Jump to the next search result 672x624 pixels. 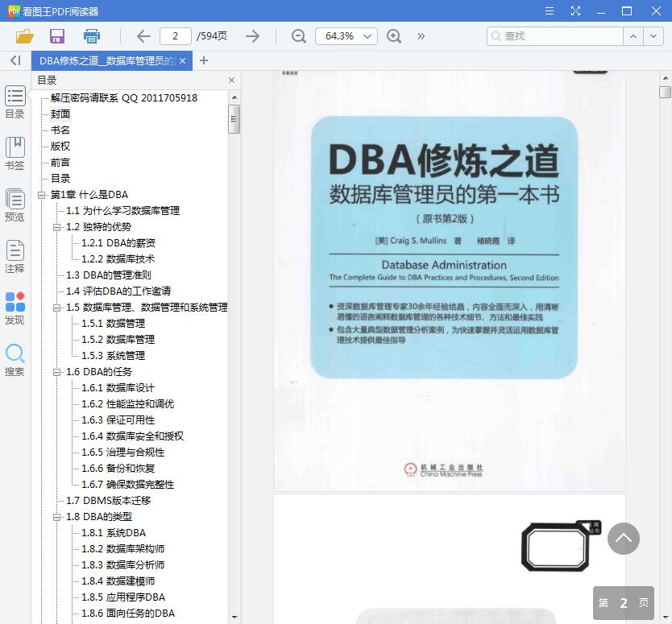653,36
